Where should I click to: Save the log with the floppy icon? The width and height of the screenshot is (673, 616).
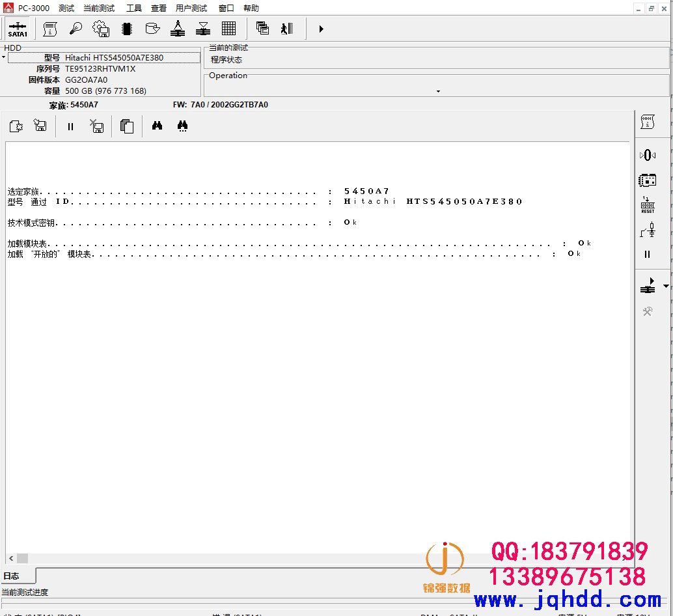coord(40,126)
